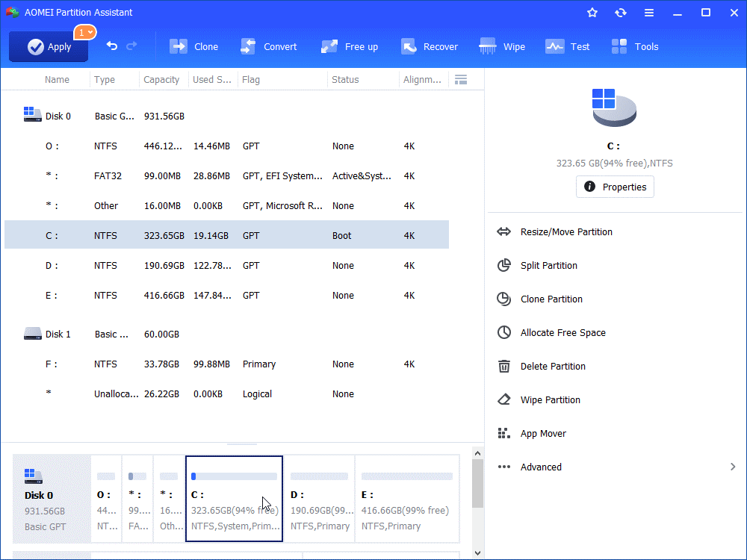Expand the Advanced options chevron

coord(732,467)
